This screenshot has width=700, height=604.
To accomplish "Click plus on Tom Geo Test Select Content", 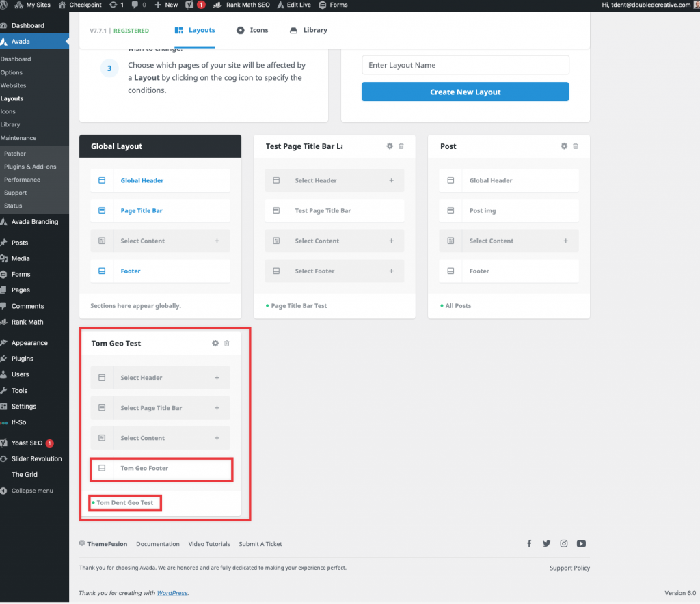I will click(x=217, y=438).
